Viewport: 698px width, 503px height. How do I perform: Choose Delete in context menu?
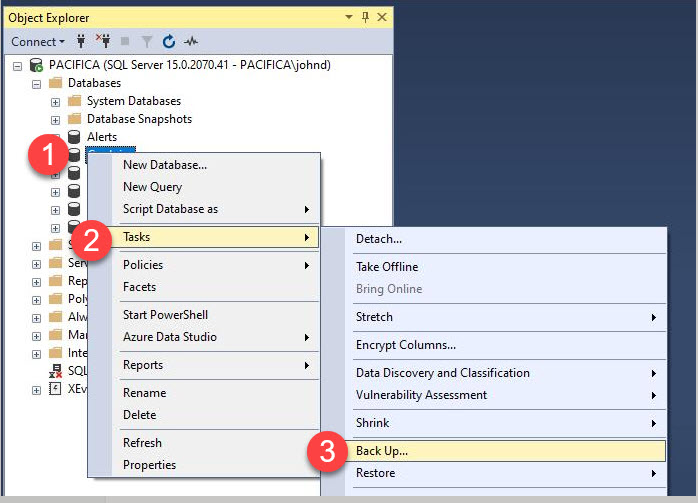point(215,415)
